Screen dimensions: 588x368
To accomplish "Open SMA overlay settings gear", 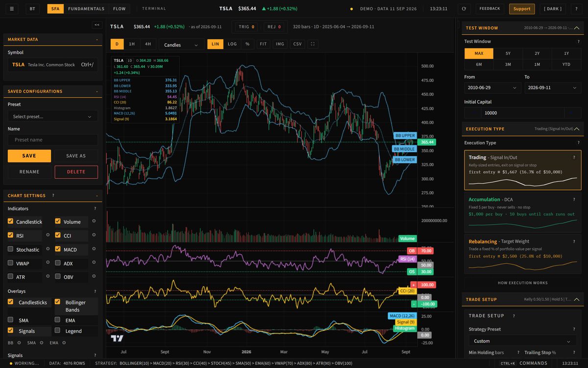I will coord(41,342).
